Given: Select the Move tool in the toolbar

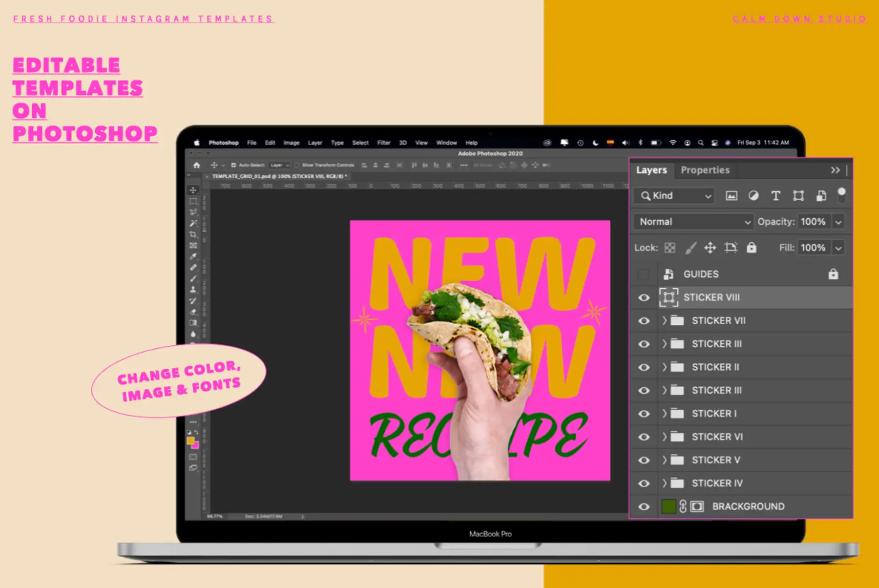Looking at the screenshot, I should 194,190.
